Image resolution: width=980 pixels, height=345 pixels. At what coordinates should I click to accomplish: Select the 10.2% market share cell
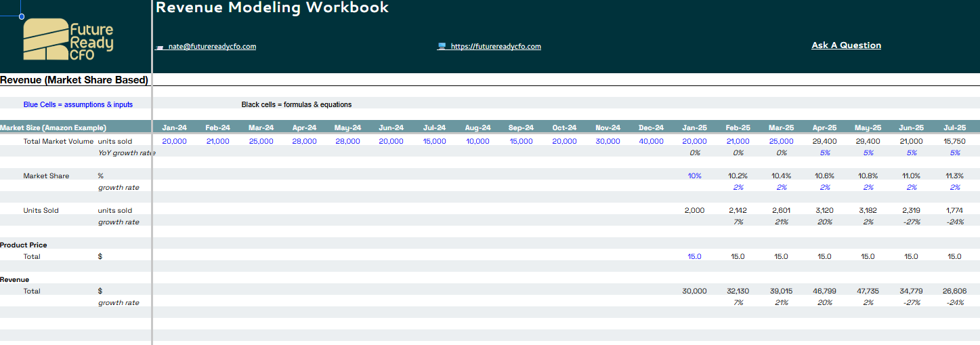tap(738, 176)
